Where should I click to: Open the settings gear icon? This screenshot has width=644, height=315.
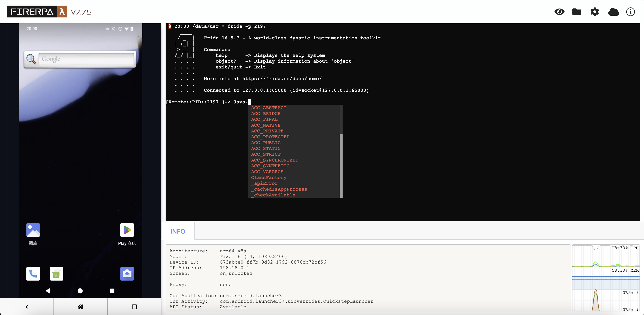[x=595, y=12]
